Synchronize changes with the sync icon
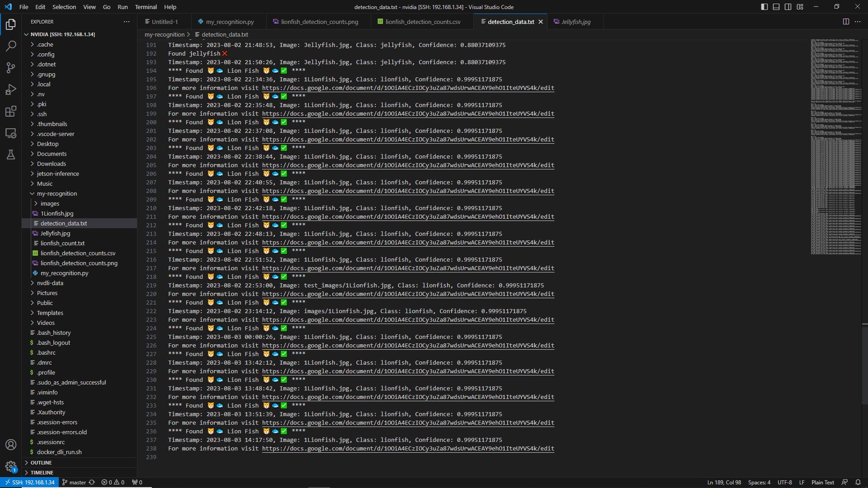Image resolution: width=868 pixels, height=488 pixels. (92, 483)
